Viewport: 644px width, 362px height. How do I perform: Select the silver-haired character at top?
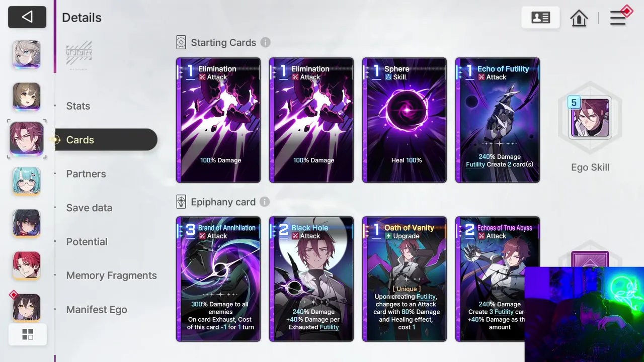(x=27, y=54)
